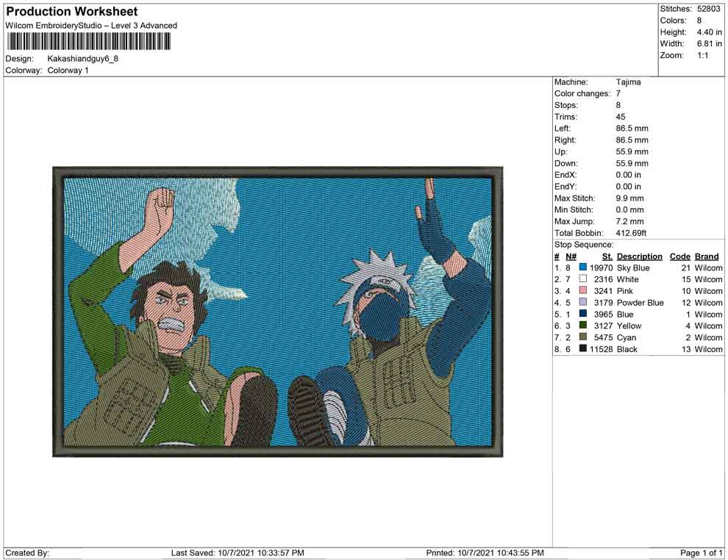Click the design name 'Kakashiandguy6_8'
Viewport: 728px width, 560px height.
[x=82, y=59]
